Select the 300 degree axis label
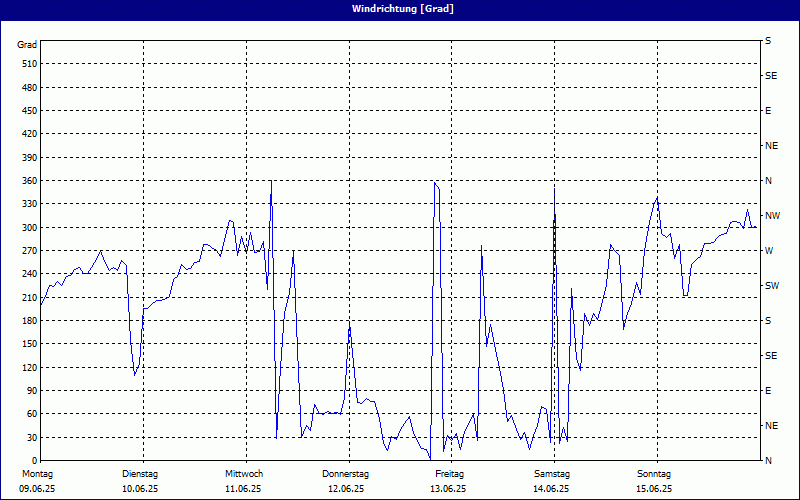This screenshot has height=500, width=800. pos(30,228)
